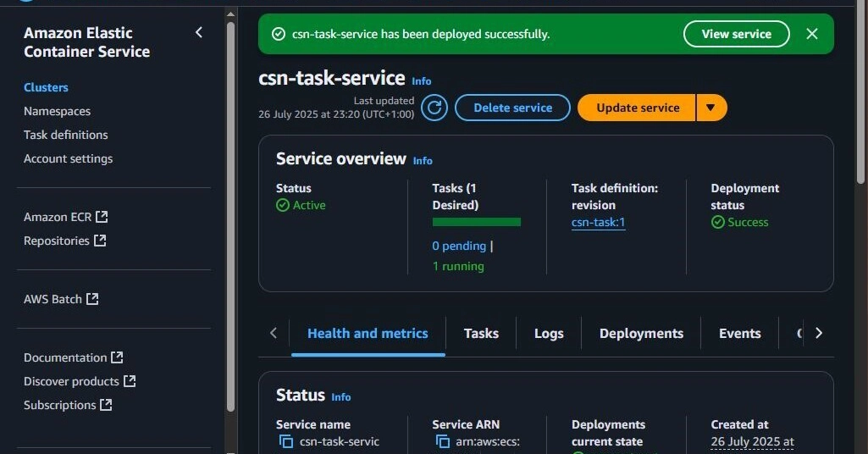Refresh the service details
868x454 pixels.
click(434, 108)
